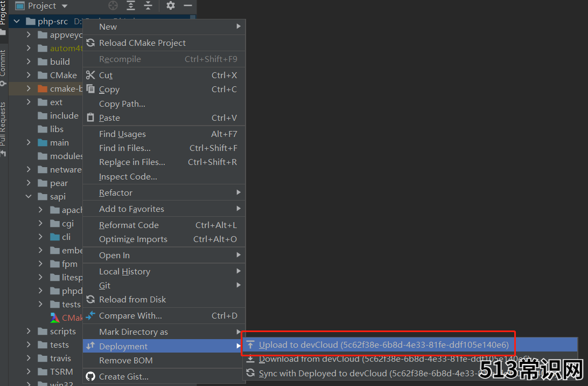Select the include folder
Viewport: 588px width, 386px height.
64,116
